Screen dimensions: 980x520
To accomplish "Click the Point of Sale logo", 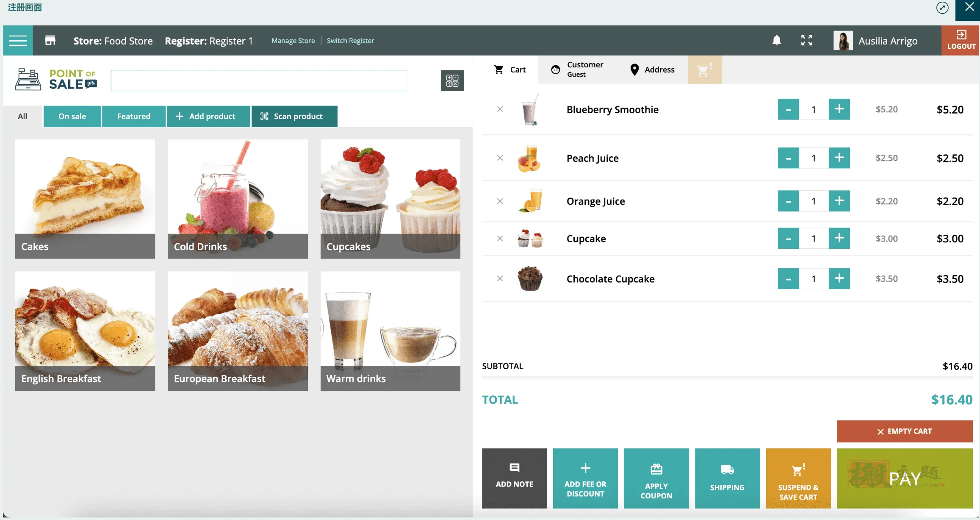I will [56, 80].
